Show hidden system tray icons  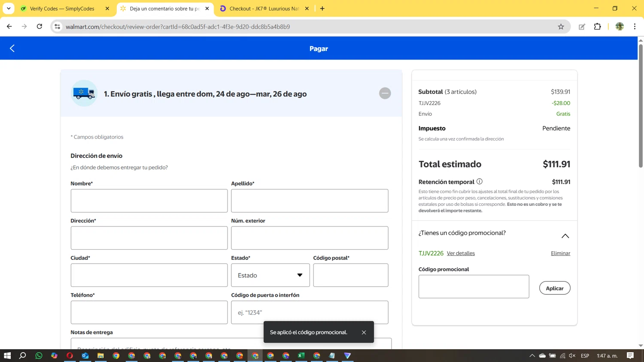coord(532,356)
